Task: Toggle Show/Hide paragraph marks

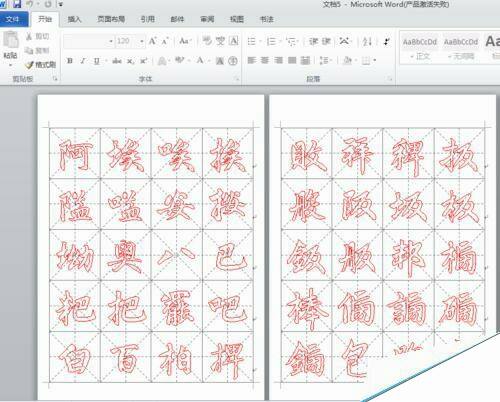Action: click(x=387, y=41)
